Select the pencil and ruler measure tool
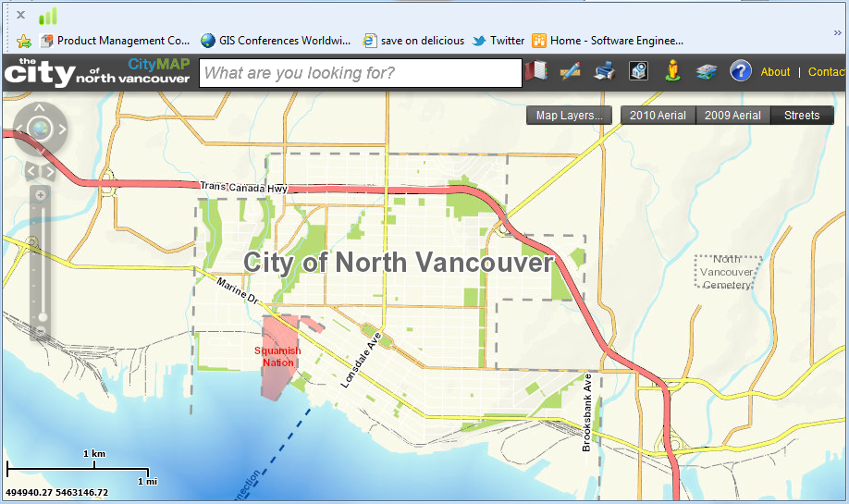This screenshot has height=504, width=849. point(570,71)
